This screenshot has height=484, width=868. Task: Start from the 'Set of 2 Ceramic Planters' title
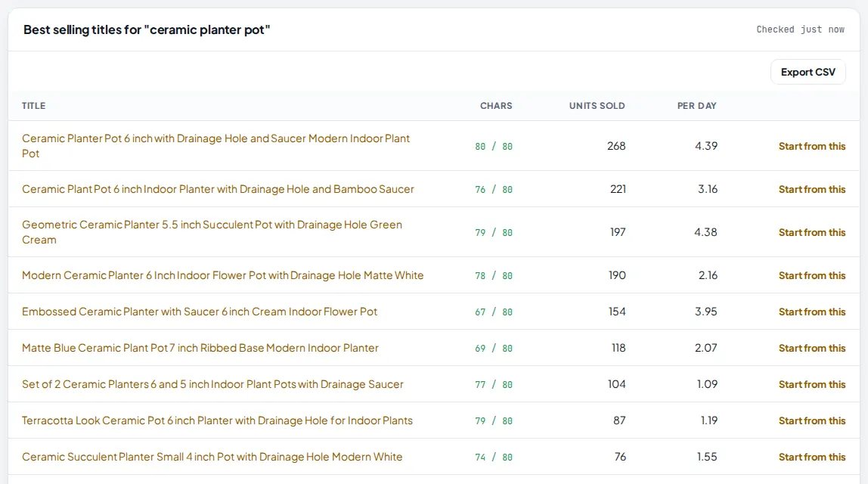point(811,384)
